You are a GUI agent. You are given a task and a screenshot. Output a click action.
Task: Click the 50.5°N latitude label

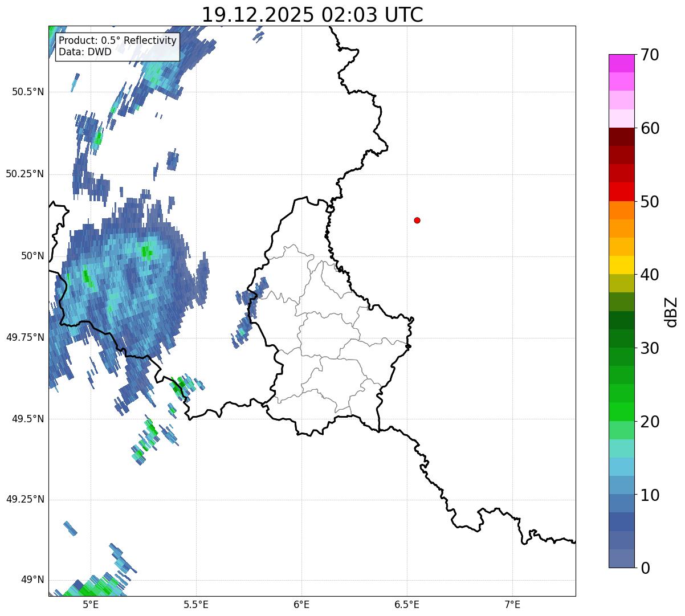tap(28, 92)
